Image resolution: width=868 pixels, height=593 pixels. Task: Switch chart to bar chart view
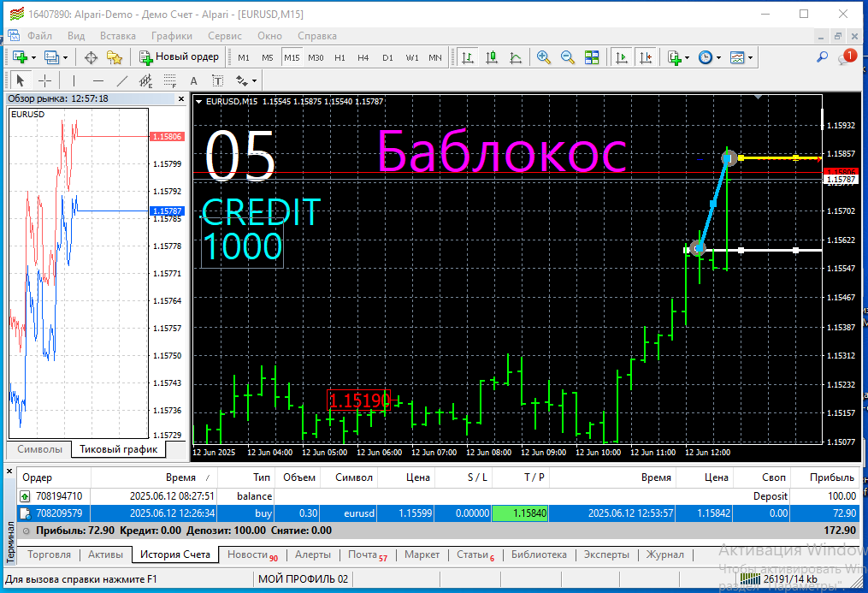pos(468,57)
